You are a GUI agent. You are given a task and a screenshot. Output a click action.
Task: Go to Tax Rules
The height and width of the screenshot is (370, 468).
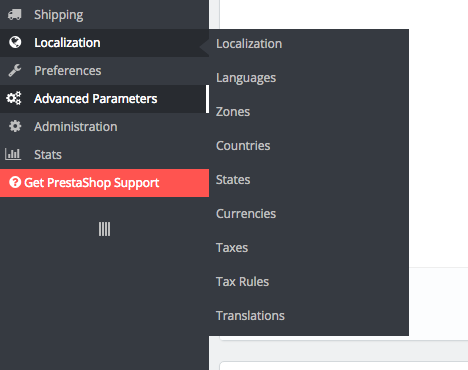point(242,282)
